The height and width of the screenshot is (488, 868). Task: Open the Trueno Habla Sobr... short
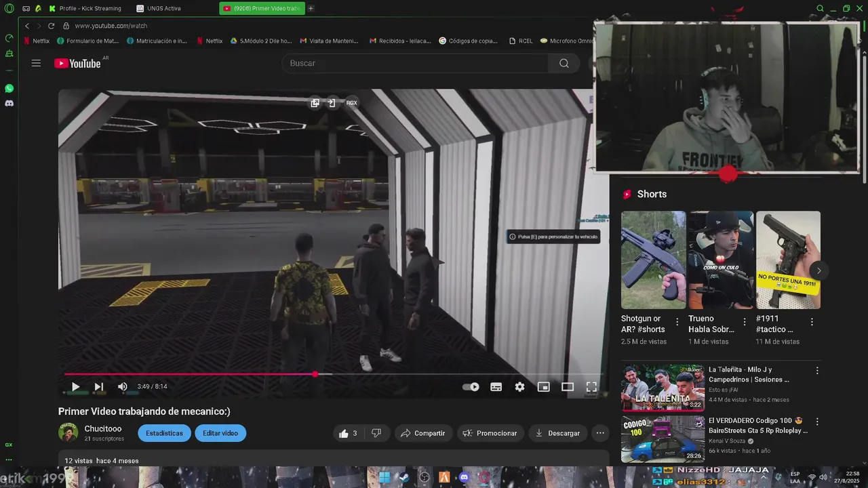click(721, 260)
